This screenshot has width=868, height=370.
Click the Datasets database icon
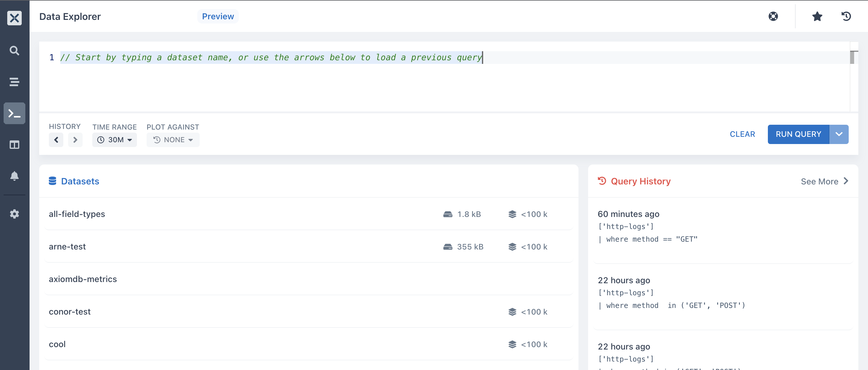(x=52, y=181)
